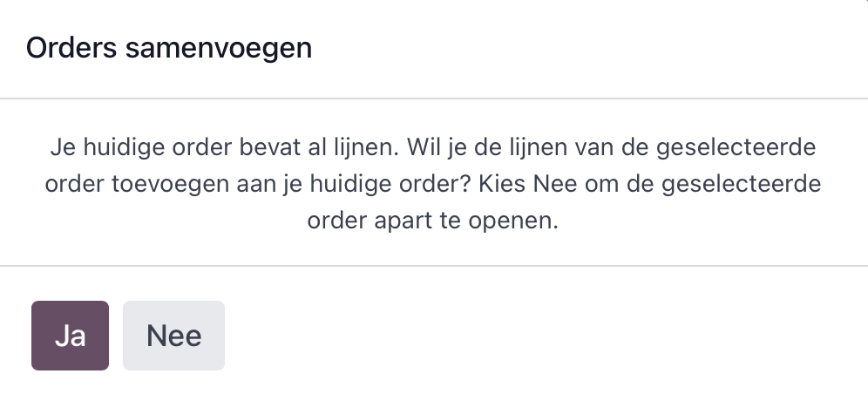Click the 'order apart te openen' line
Image resolution: width=868 pixels, height=401 pixels.
[x=433, y=221]
